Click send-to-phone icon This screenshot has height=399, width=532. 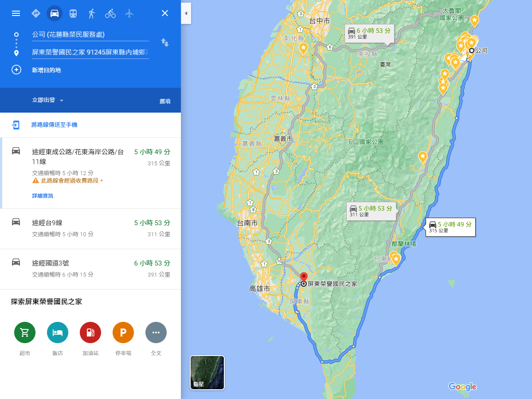pos(16,125)
